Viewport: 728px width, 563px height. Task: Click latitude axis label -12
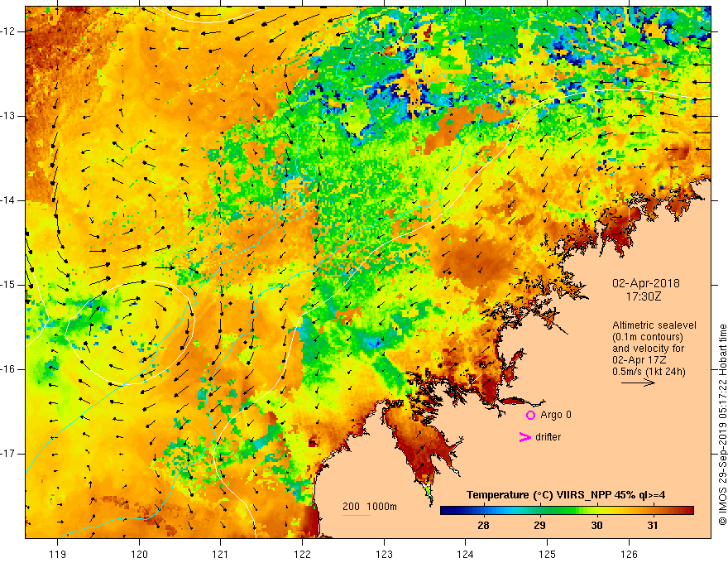click(x=9, y=31)
